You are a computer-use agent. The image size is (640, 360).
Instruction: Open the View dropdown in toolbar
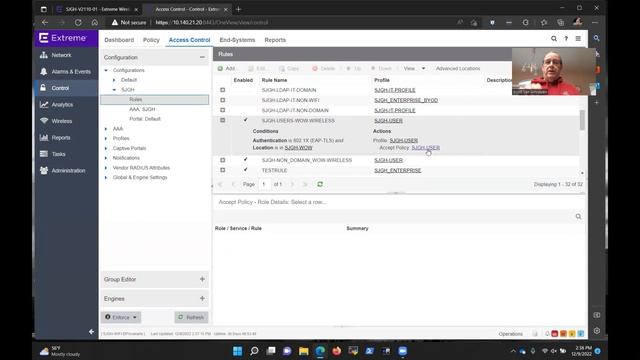[414, 69]
